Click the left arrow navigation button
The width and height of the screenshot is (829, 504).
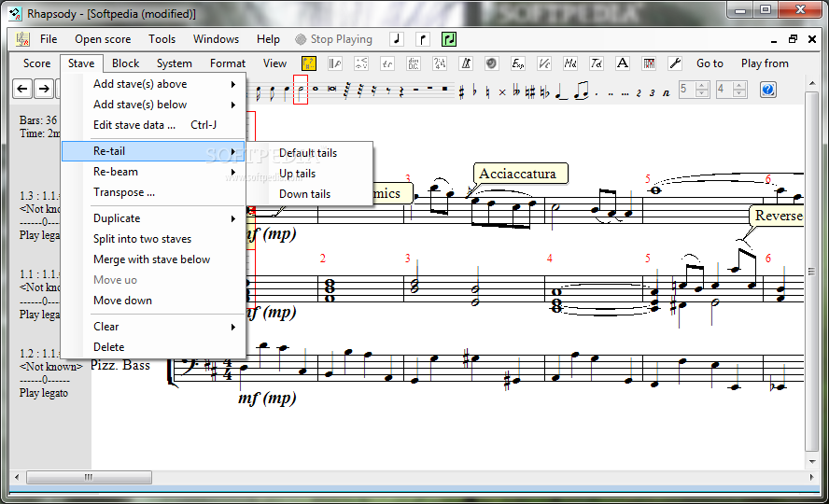click(22, 89)
